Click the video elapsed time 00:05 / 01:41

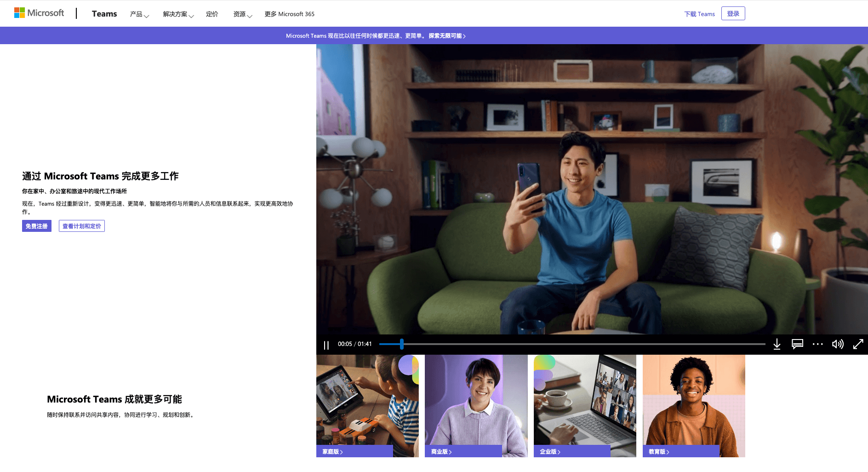(355, 344)
